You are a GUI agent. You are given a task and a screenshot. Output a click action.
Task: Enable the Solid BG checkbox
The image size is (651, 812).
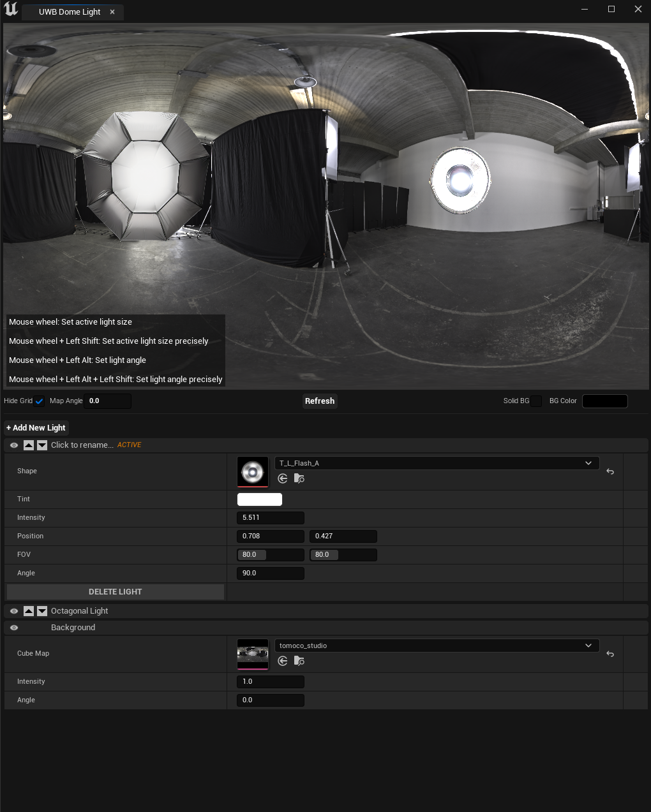[x=536, y=401]
